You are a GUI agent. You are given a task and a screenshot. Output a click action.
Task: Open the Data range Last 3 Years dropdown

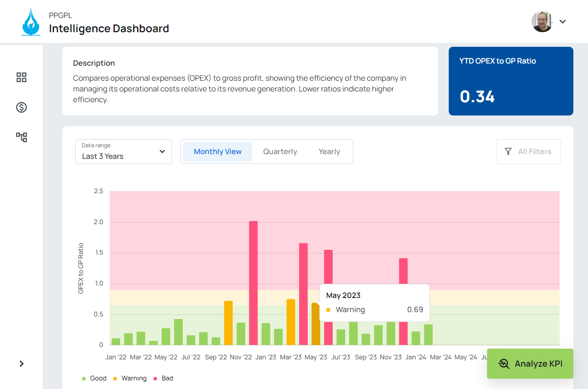coord(123,152)
